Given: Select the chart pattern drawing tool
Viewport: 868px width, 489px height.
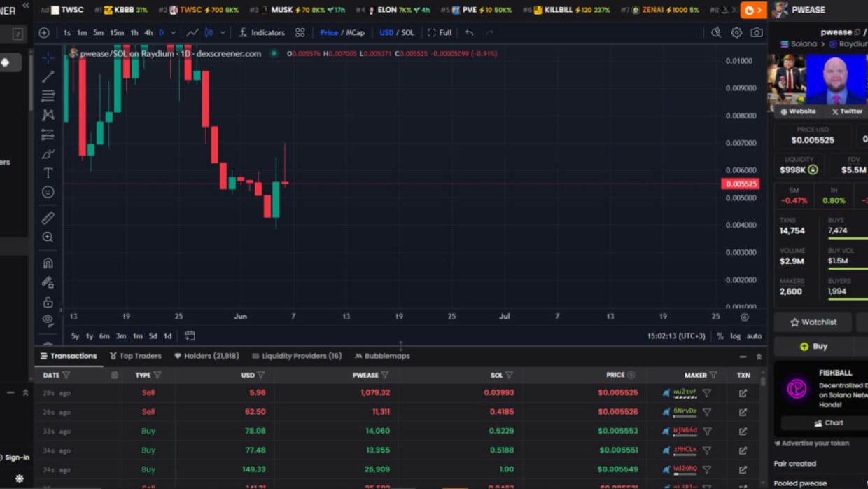Looking at the screenshot, I should 48,114.
